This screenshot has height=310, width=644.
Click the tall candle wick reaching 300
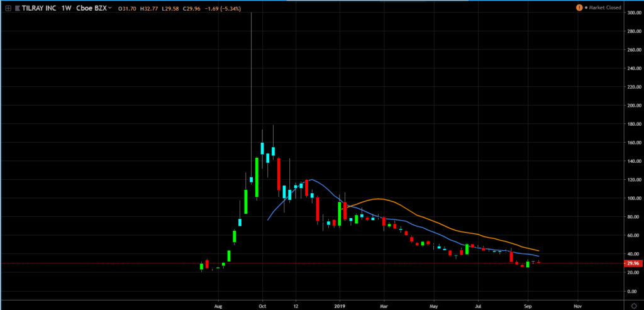point(251,94)
